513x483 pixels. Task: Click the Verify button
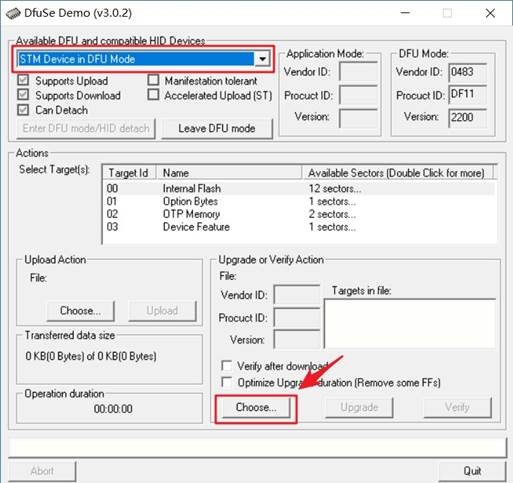pos(457,407)
